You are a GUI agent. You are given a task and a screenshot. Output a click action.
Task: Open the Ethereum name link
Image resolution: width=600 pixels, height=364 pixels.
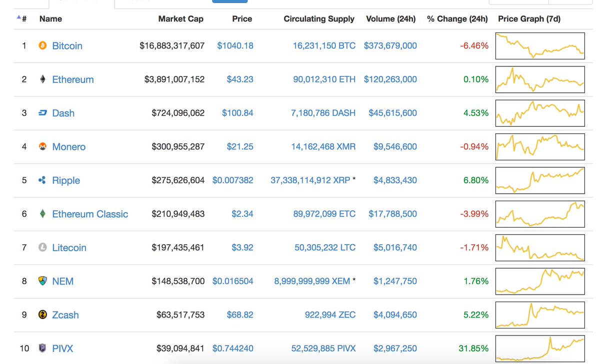coord(72,79)
